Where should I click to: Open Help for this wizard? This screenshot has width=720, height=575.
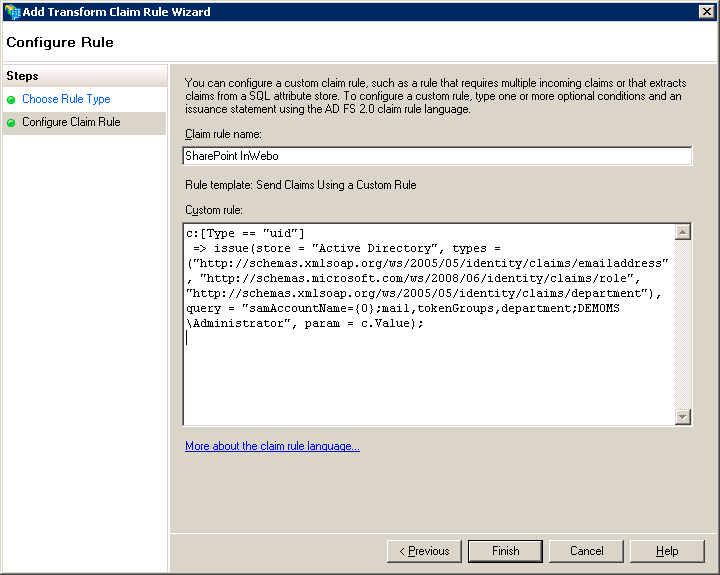[x=667, y=551]
